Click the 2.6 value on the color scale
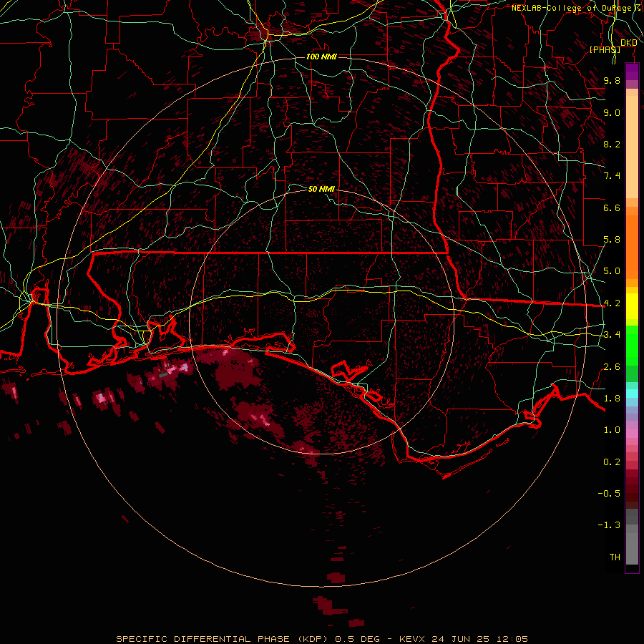This screenshot has width=644, height=644. [x=612, y=367]
